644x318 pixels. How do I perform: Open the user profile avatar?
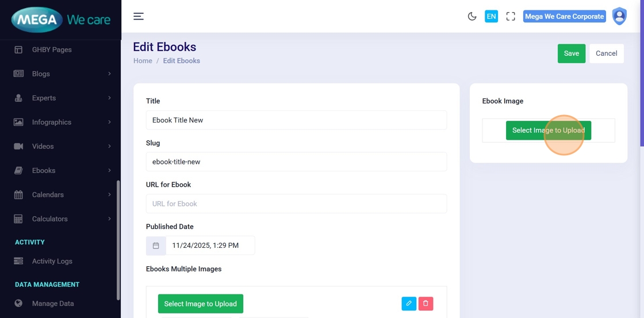click(x=619, y=16)
